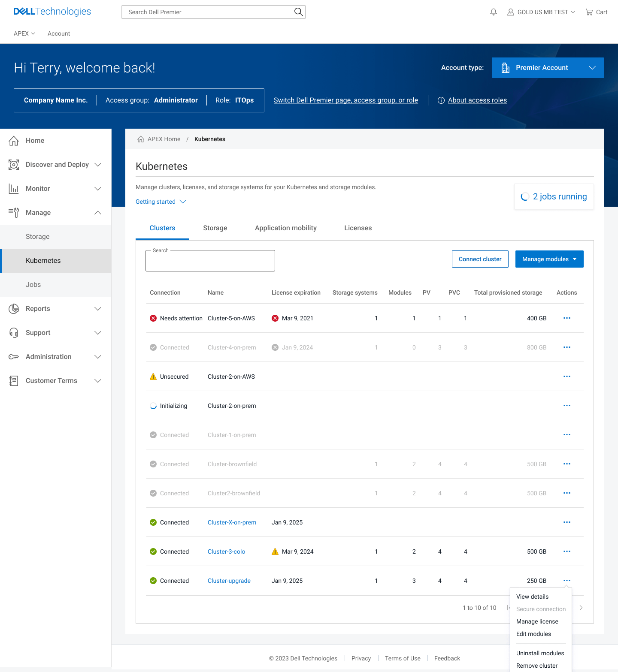
Task: Switch to the Application mobility tab
Action: coord(286,228)
